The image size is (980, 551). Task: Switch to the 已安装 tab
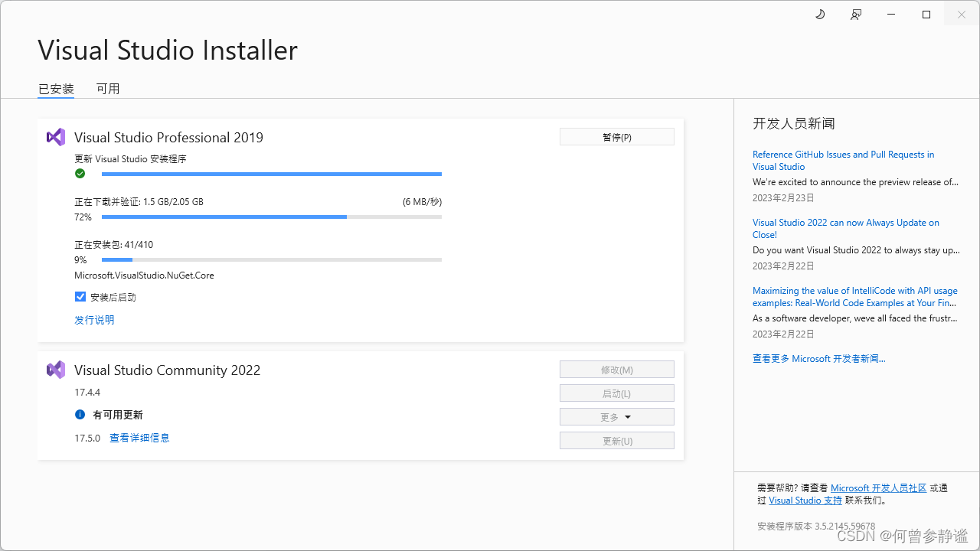click(56, 89)
